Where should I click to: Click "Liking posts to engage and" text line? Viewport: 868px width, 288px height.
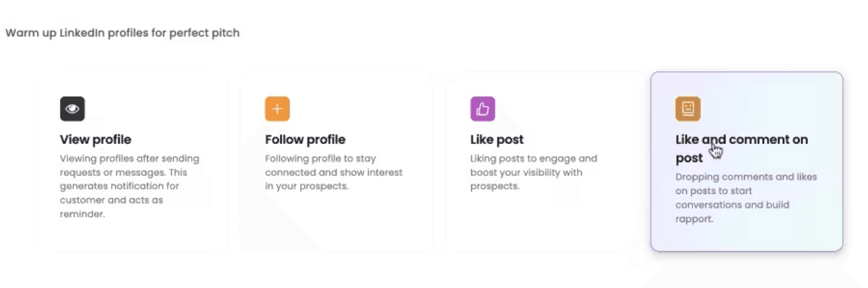(x=533, y=159)
